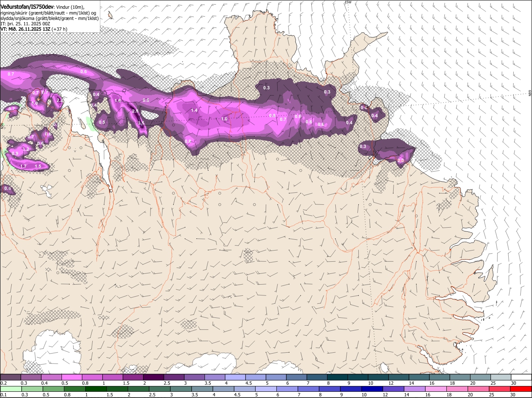Click upper legend swatch between 1 and 1.5

pos(113,377)
